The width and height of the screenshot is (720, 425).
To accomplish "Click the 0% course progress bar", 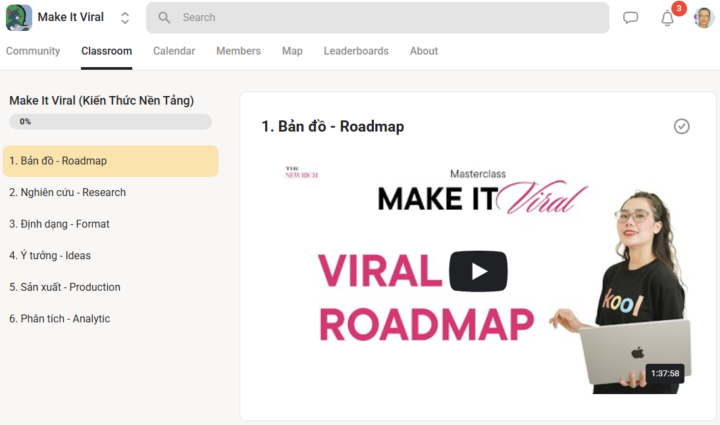I will tap(110, 122).
